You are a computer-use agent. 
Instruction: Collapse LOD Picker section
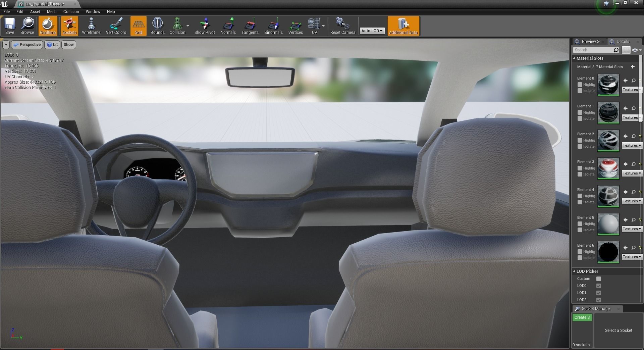point(574,271)
